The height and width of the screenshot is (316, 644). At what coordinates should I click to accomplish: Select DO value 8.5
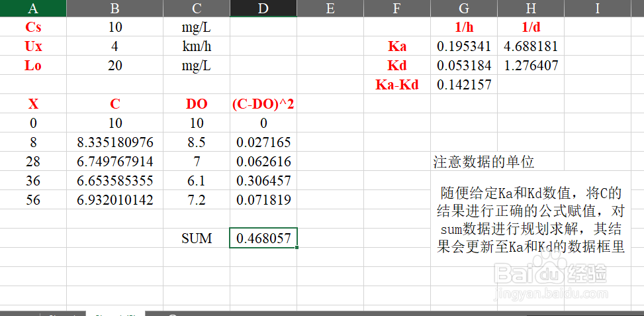(x=197, y=142)
